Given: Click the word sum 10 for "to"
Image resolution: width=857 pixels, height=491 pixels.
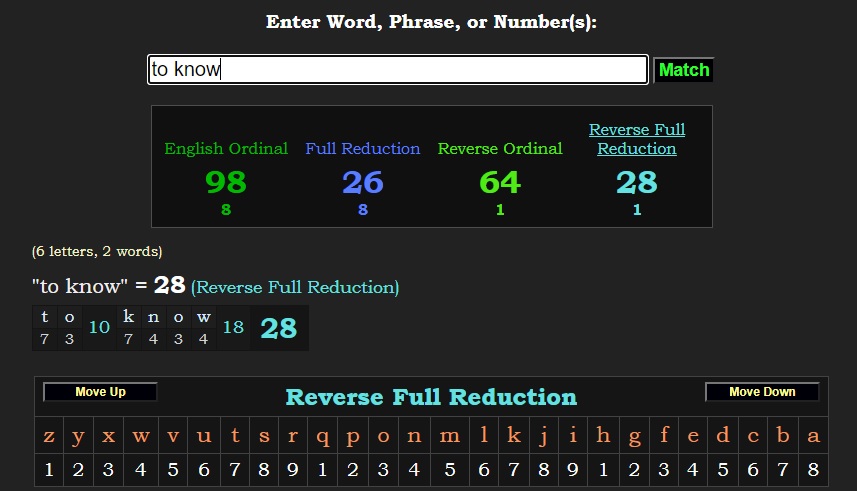Looking at the screenshot, I should click(x=99, y=327).
